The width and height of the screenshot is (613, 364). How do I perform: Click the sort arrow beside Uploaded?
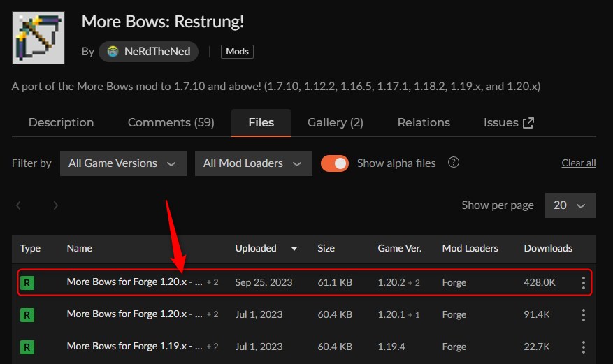[294, 249]
